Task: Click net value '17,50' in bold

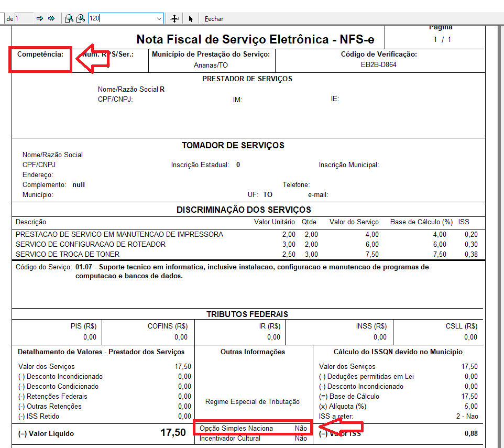Action: point(173,433)
